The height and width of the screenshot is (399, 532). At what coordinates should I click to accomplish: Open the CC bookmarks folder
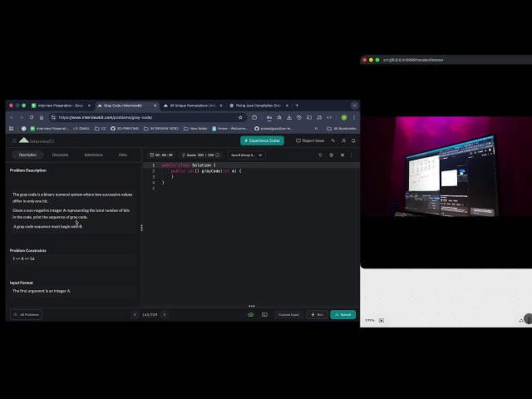[x=101, y=129]
